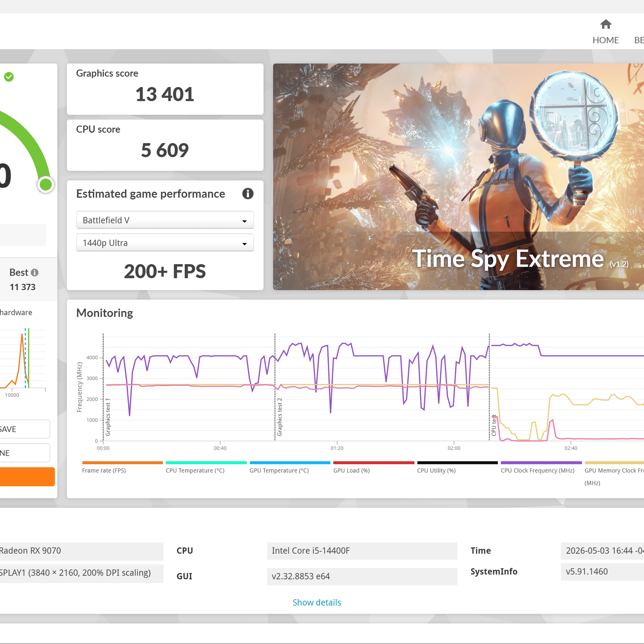Go to the HOME page icon
Image resolution: width=644 pixels, height=644 pixels.
point(605,24)
